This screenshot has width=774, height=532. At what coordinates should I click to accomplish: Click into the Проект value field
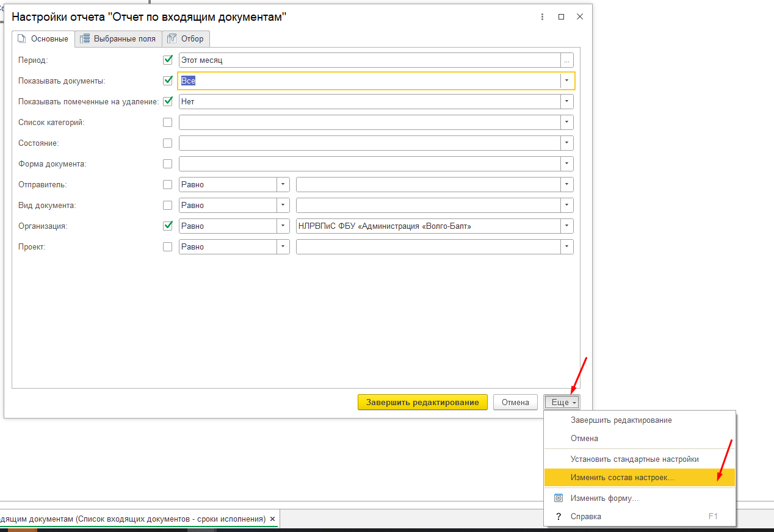click(428, 247)
